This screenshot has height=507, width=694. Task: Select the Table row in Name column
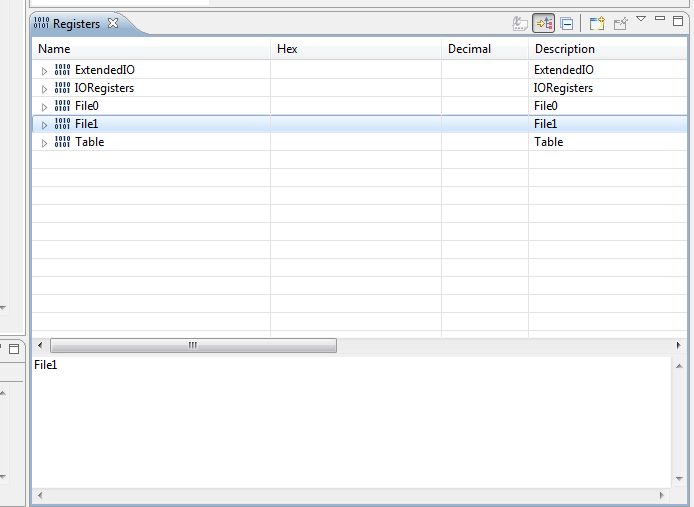point(90,142)
